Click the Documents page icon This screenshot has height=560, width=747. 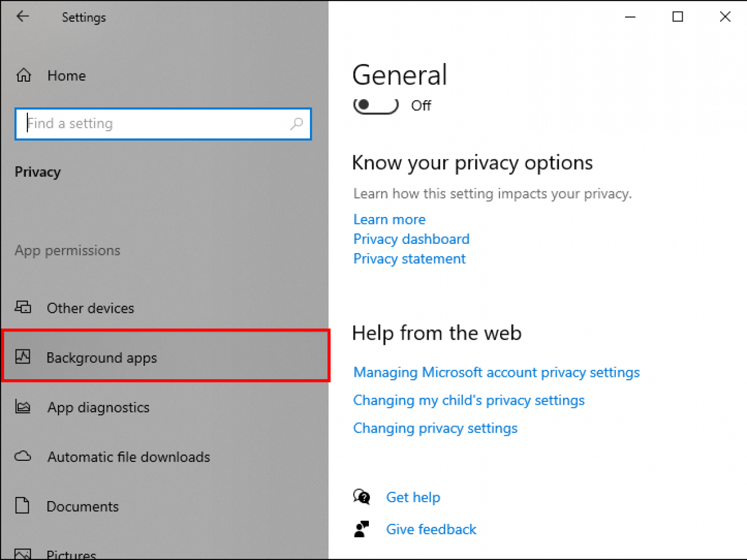pos(23,505)
